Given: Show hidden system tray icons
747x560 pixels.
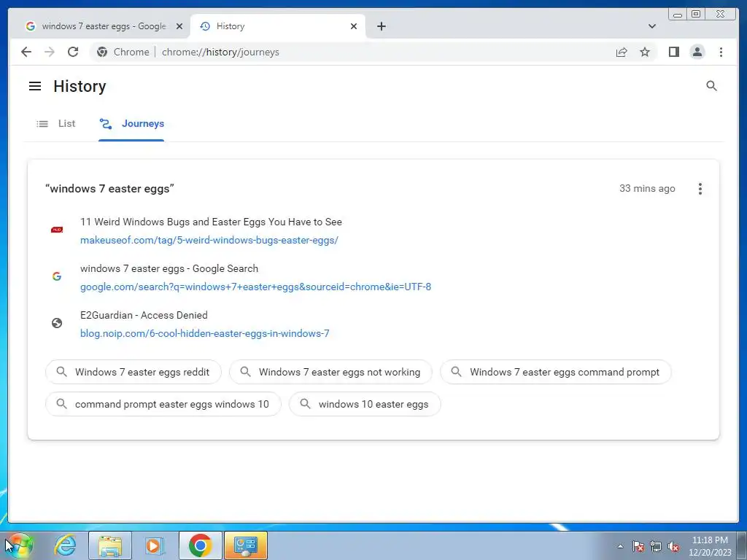Looking at the screenshot, I should click(620, 546).
